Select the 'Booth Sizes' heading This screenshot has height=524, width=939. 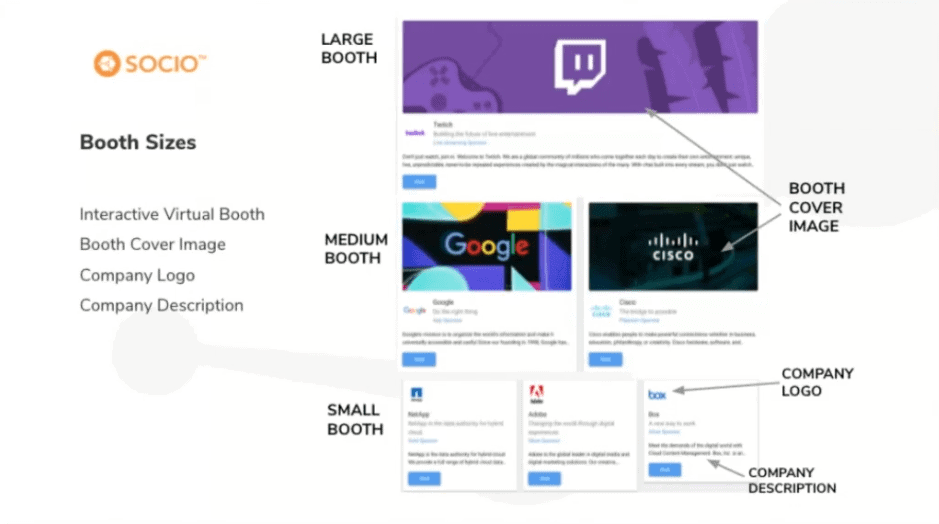pos(138,143)
